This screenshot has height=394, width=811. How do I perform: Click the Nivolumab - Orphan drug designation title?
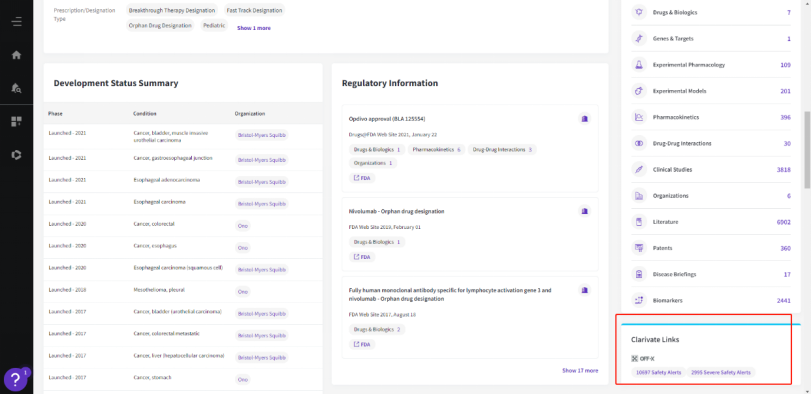397,211
